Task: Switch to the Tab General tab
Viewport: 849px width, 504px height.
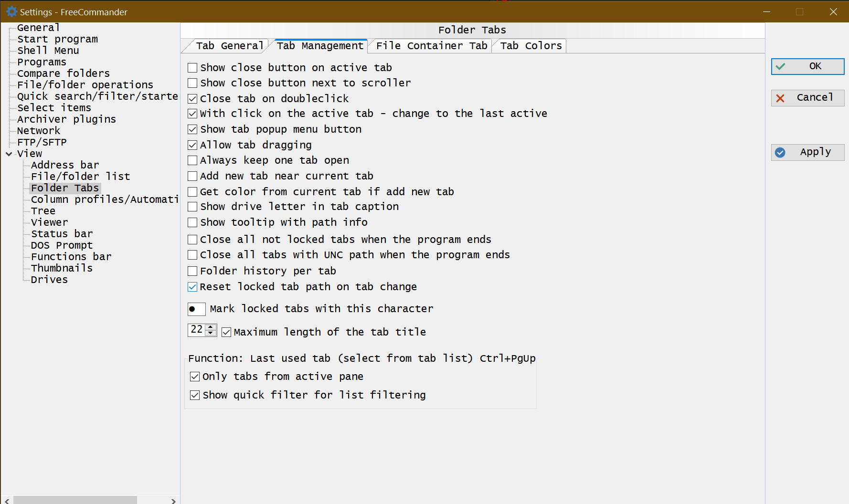Action: click(229, 46)
